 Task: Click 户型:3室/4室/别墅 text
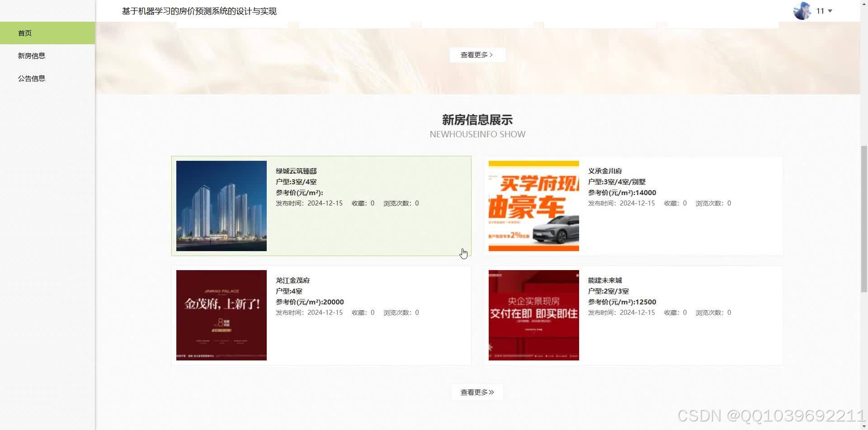click(617, 182)
